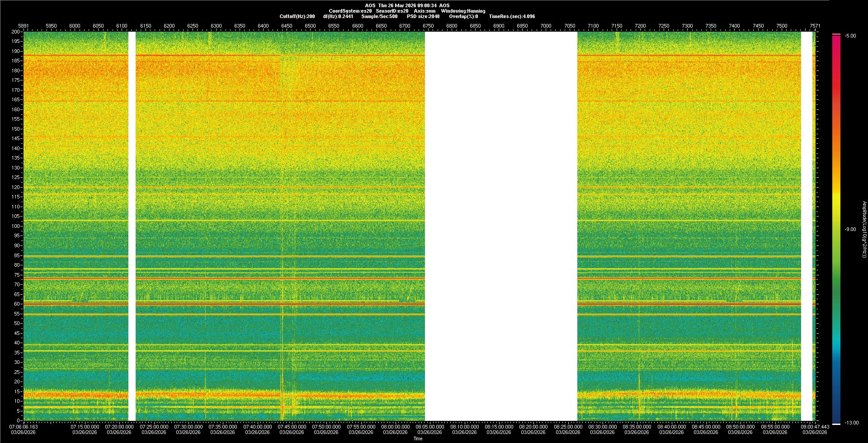Viewport: 868px width, 443px height.
Task: Click the -9.00 label on the colorbar
Action: tap(850, 229)
